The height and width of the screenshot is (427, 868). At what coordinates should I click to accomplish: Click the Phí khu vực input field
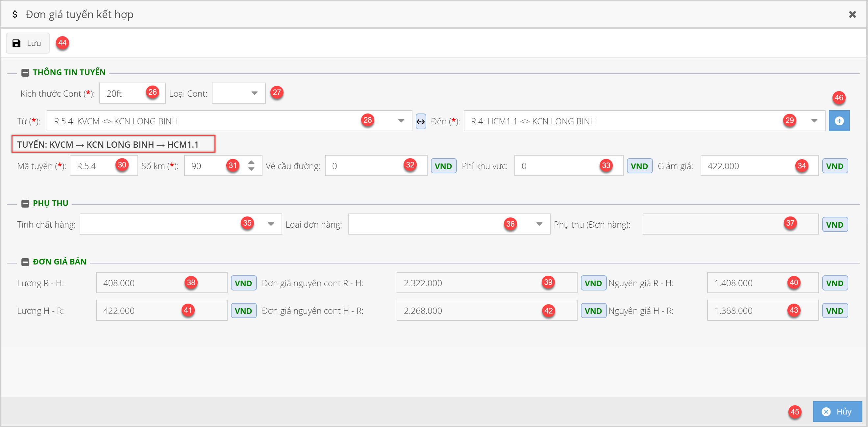tap(556, 166)
